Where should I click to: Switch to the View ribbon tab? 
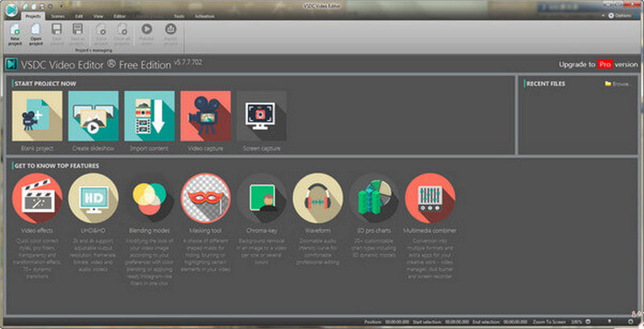click(x=98, y=16)
